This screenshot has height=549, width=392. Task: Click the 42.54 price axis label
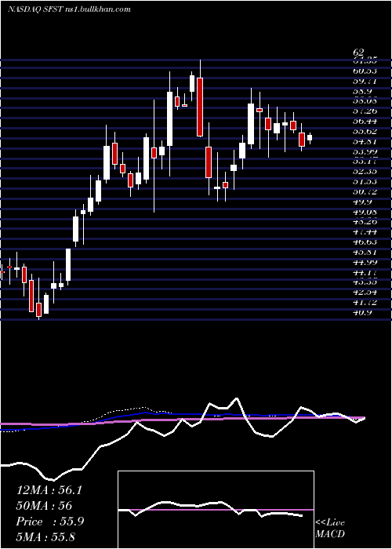click(365, 292)
